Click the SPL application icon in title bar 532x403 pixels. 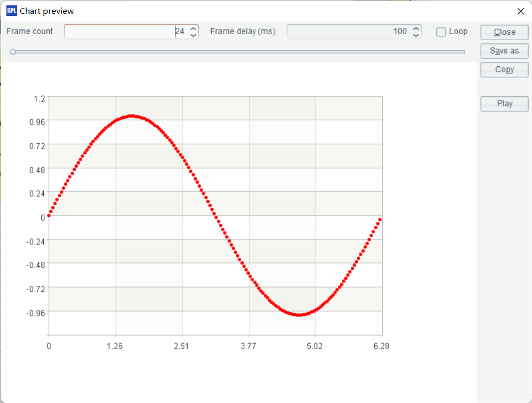click(x=11, y=11)
